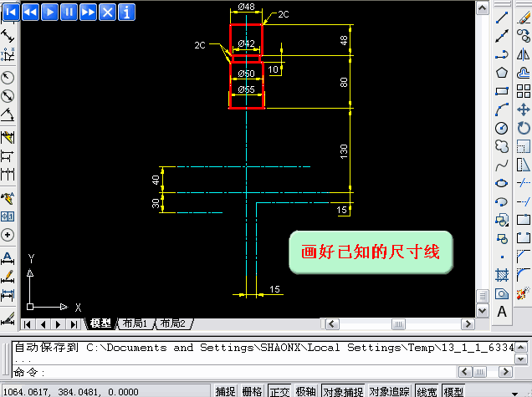Viewport: 532px width, 397px height.
Task: Toggle 极轴 polar tracking
Action: pos(305,392)
